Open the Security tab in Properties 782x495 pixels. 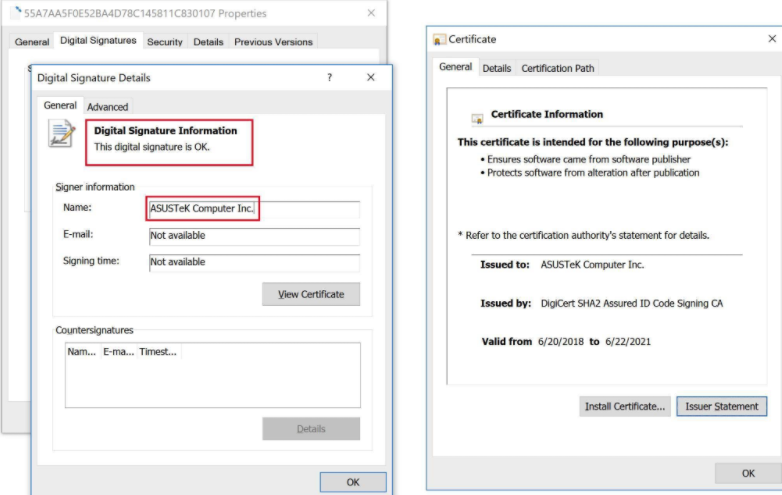pyautogui.click(x=165, y=42)
